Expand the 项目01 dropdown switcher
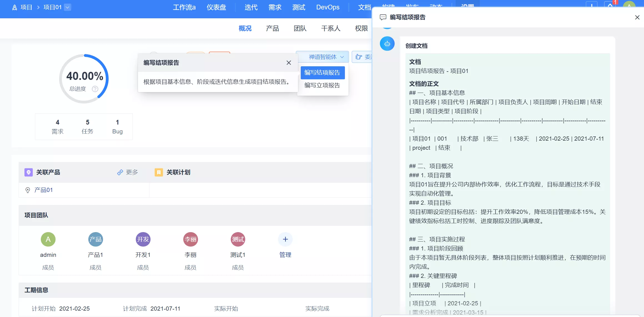644x317 pixels. point(67,7)
